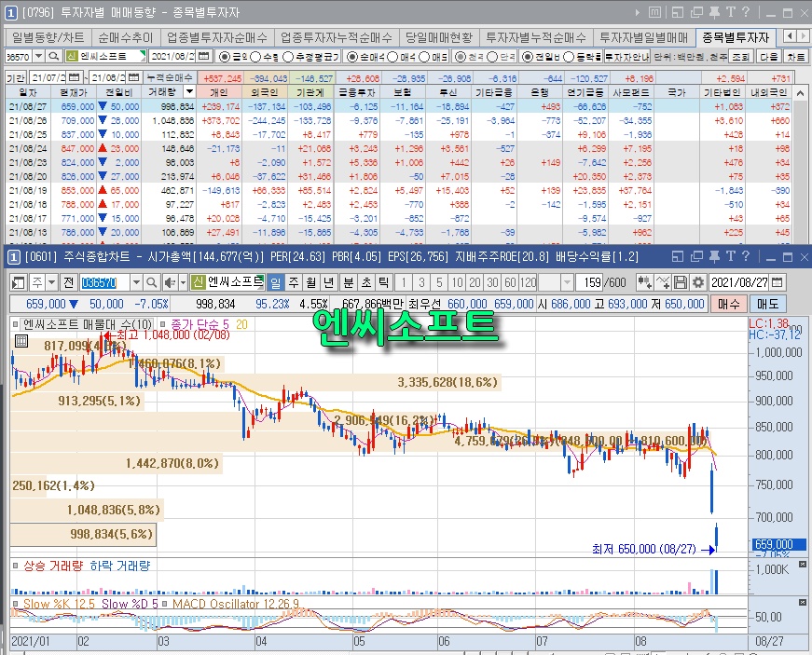Click T font icon in chart window 0601
Screen dimensions: 812x655
point(731,256)
